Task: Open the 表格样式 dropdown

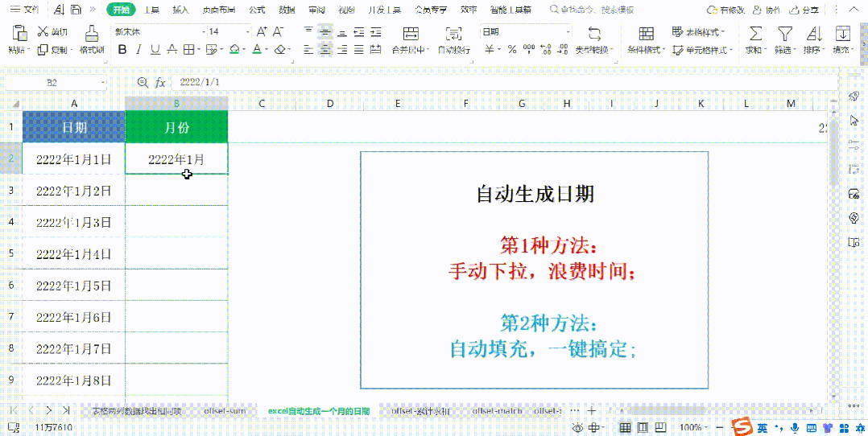Action: (698, 32)
